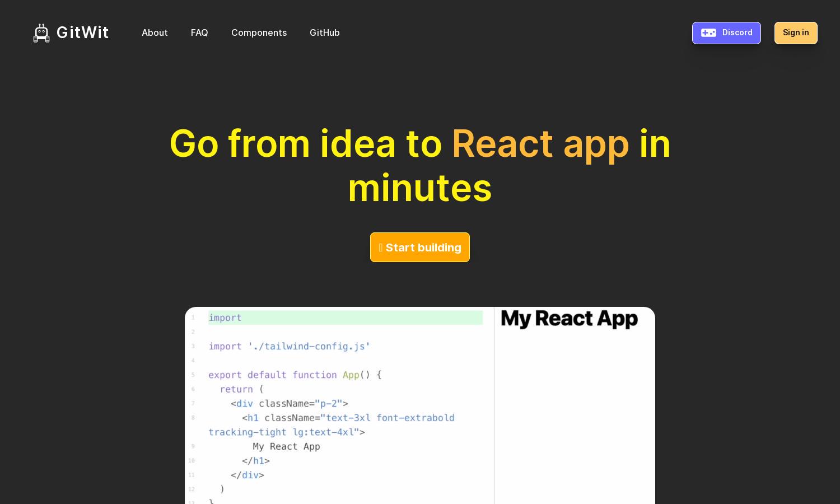Click the 'tracking-tight lg:text-4xl' code line
Viewport: 840px width, 504px height.
tap(287, 432)
